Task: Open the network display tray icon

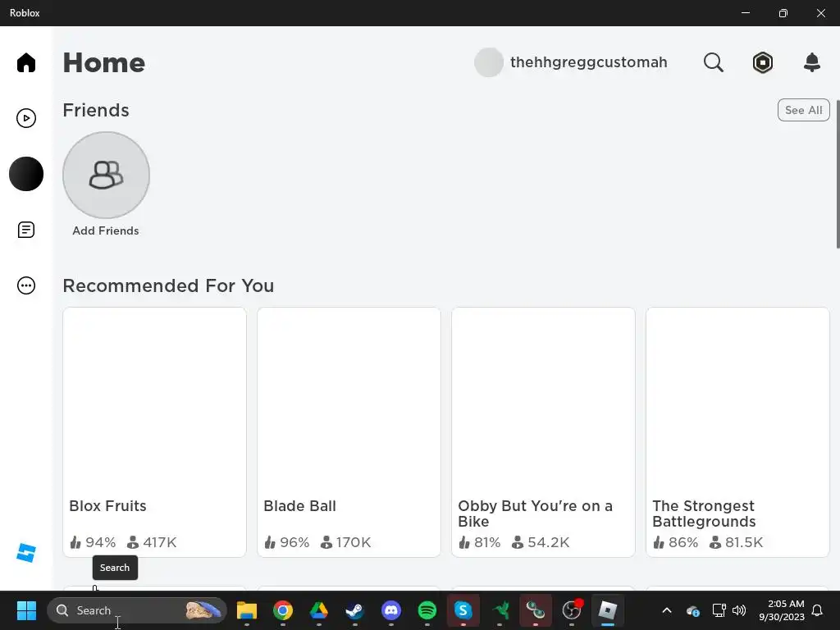Action: 719,610
